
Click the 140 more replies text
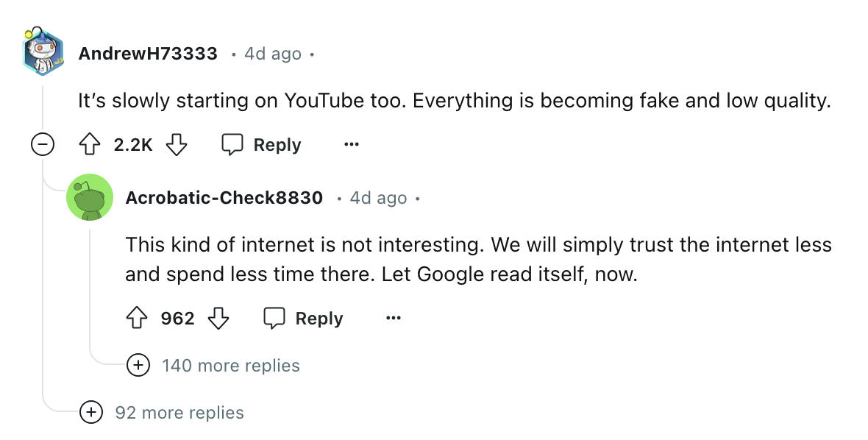pos(230,366)
